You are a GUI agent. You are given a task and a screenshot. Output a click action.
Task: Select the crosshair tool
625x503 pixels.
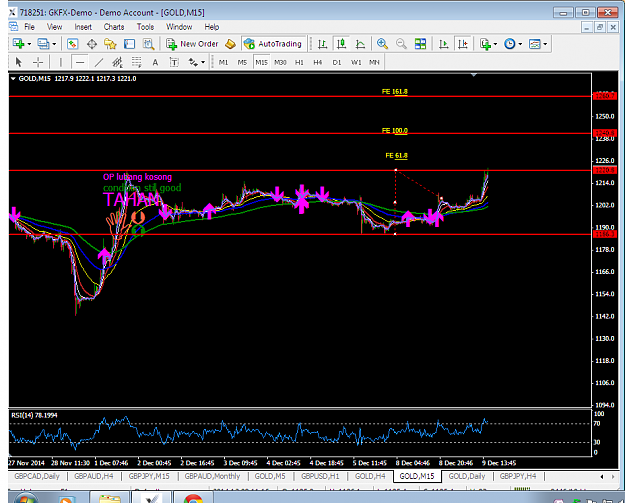(38, 62)
